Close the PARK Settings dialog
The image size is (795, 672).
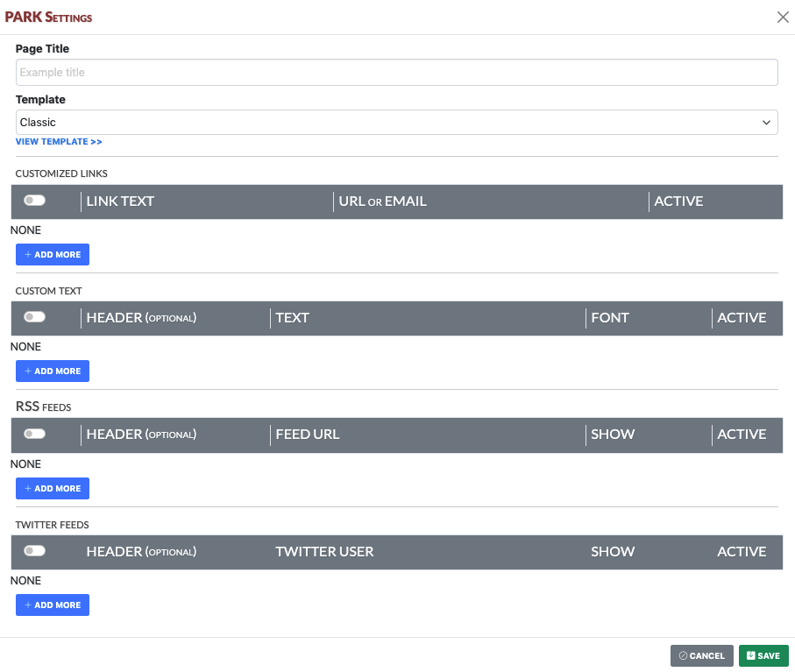click(x=783, y=18)
